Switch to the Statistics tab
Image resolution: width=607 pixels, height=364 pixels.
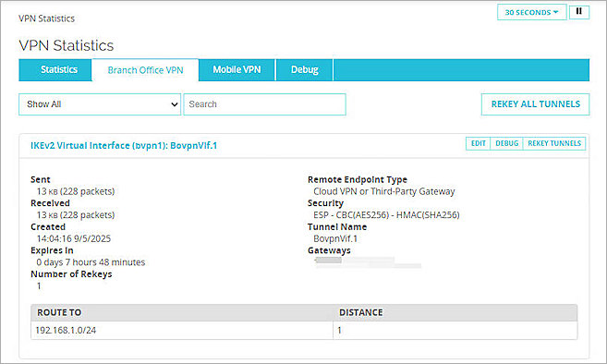coord(55,69)
